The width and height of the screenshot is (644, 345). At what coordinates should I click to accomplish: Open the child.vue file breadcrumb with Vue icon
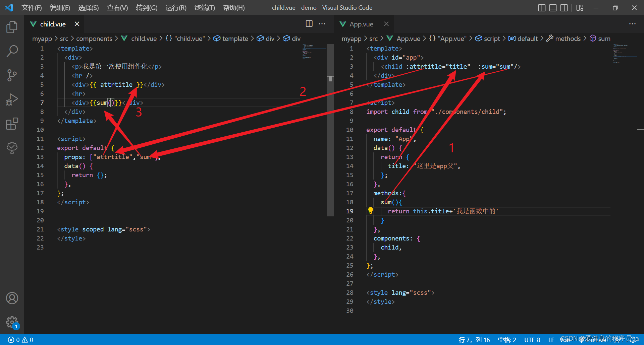pyautogui.click(x=139, y=39)
